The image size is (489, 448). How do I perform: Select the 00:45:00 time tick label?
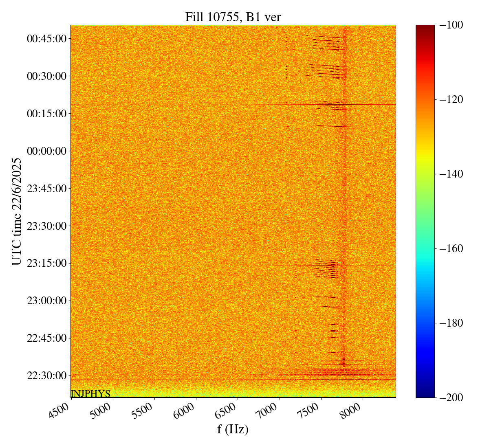46,39
